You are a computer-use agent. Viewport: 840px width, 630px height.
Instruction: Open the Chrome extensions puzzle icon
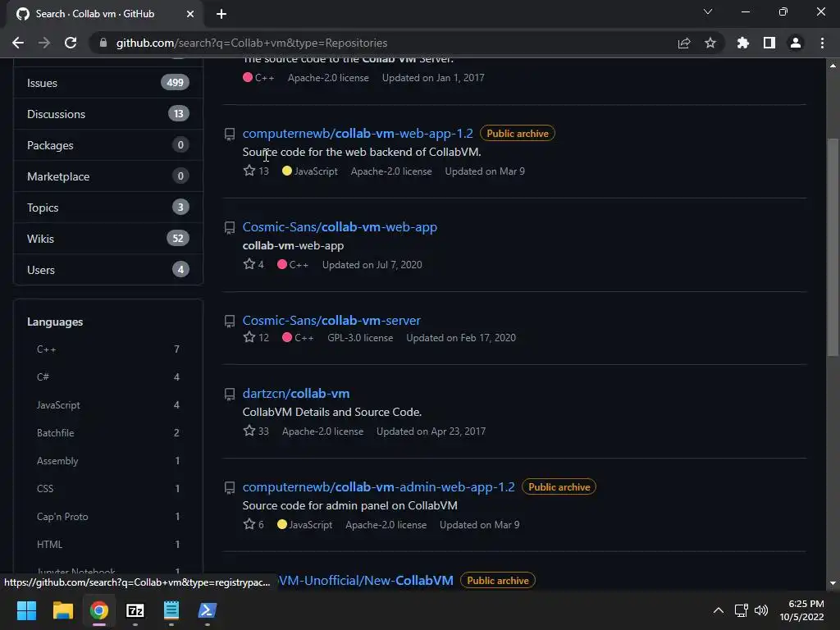[x=743, y=43]
